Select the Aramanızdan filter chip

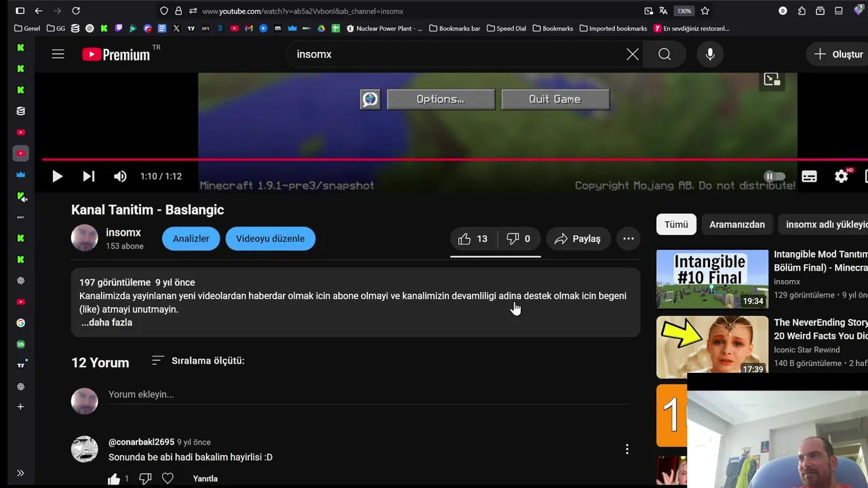(x=737, y=224)
